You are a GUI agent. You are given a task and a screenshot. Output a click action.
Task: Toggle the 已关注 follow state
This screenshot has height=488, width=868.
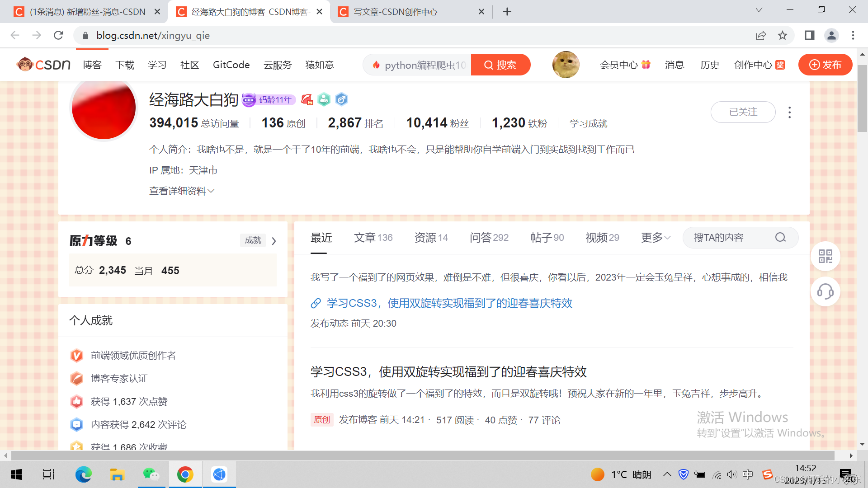pos(743,112)
